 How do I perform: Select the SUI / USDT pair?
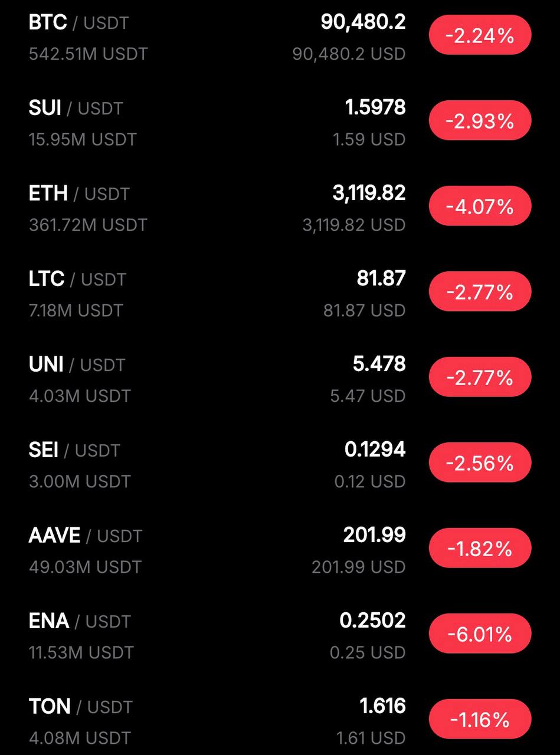(x=76, y=109)
